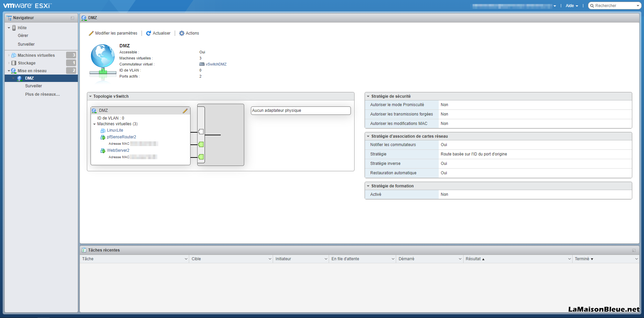This screenshot has width=644, height=318.
Task: Click the VMware ESXi logo
Action: (28, 5)
